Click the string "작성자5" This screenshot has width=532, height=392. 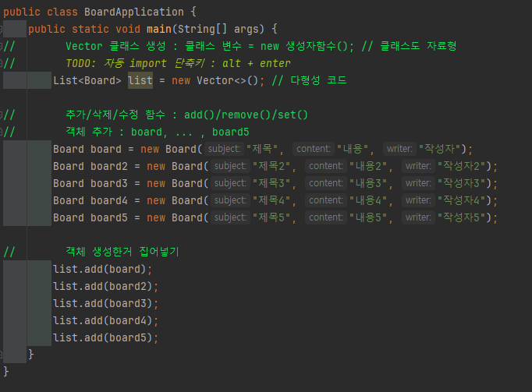point(462,217)
